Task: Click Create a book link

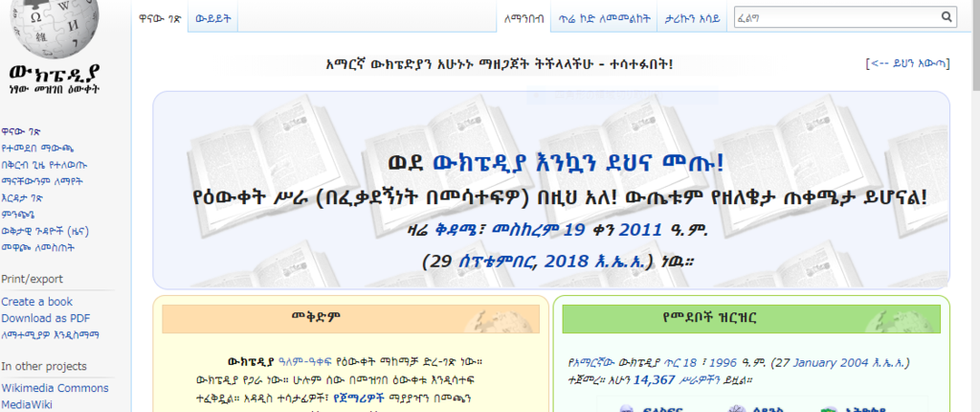Action: pos(37,302)
